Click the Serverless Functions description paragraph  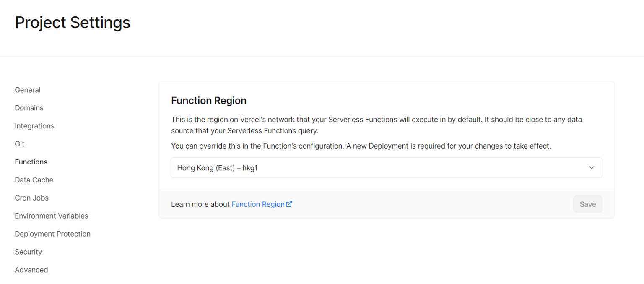point(376,125)
